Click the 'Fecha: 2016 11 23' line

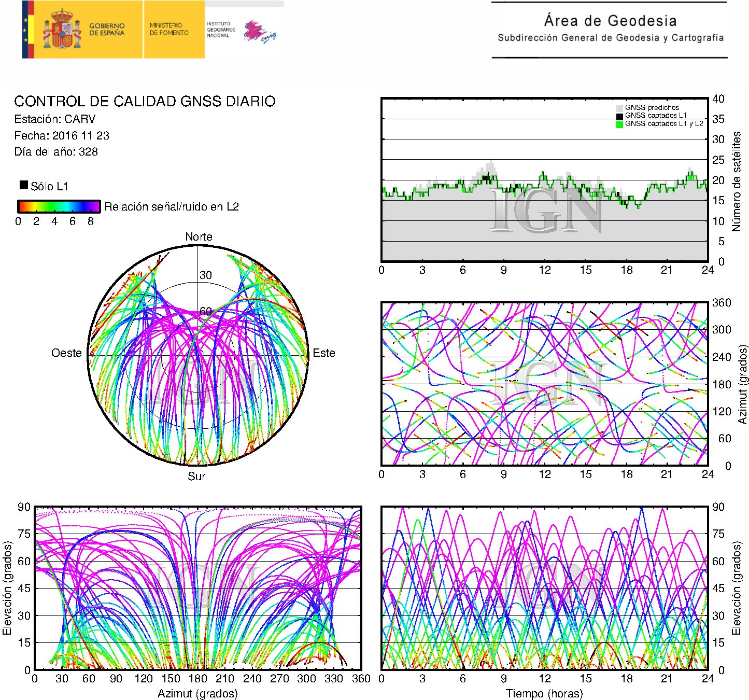pyautogui.click(x=62, y=136)
